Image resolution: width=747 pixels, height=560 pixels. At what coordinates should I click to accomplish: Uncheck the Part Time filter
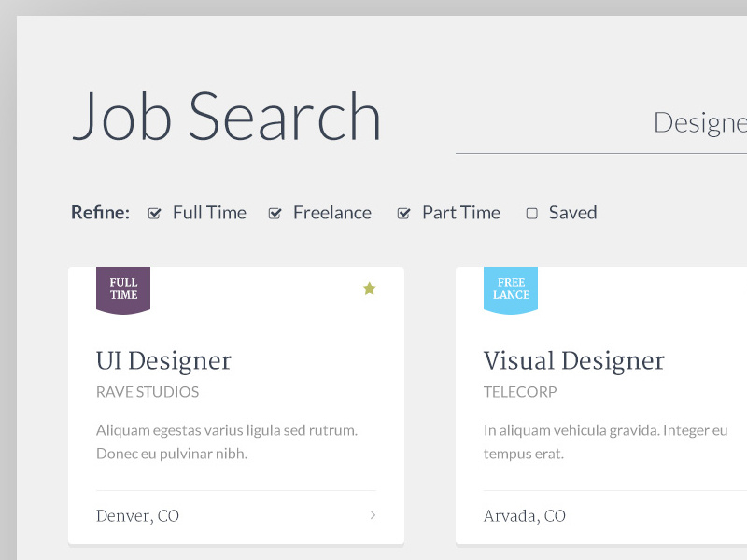(404, 213)
